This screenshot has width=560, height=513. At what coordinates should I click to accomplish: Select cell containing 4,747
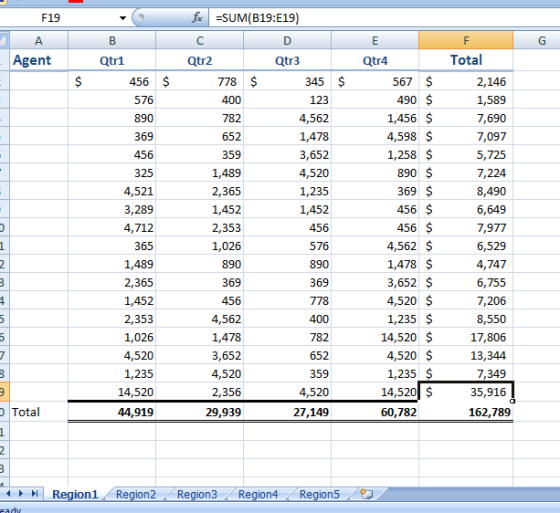(466, 264)
